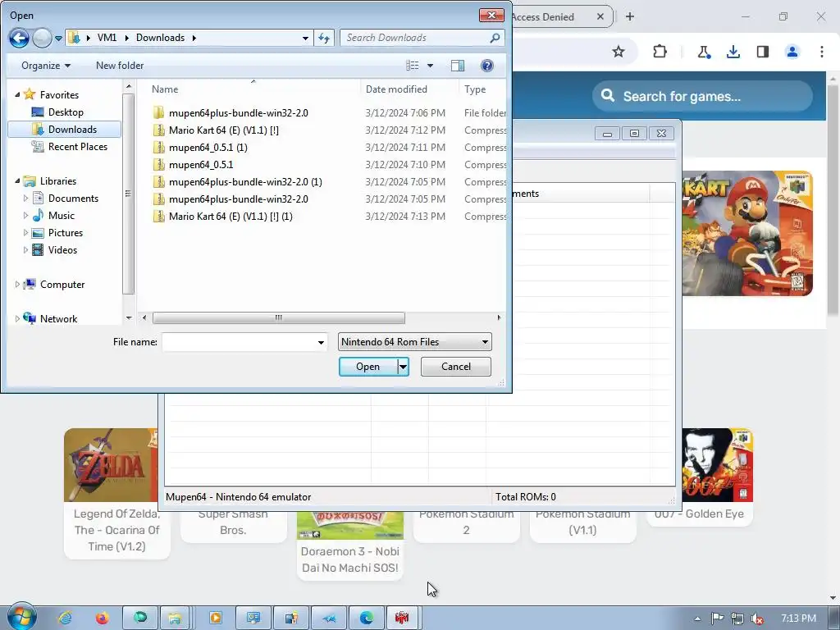Open Chrome extensions puzzle icon

[x=660, y=52]
